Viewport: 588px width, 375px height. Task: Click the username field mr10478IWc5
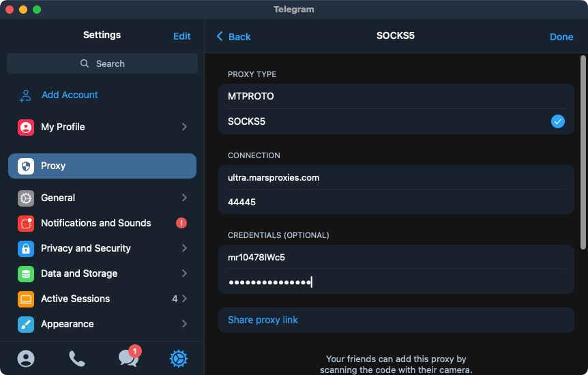[x=396, y=257]
